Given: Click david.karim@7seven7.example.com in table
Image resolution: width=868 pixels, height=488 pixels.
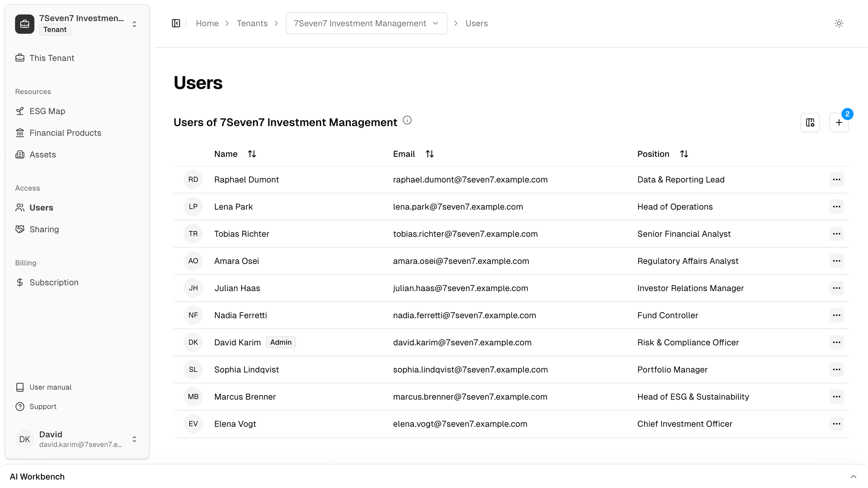Looking at the screenshot, I should click(x=462, y=342).
